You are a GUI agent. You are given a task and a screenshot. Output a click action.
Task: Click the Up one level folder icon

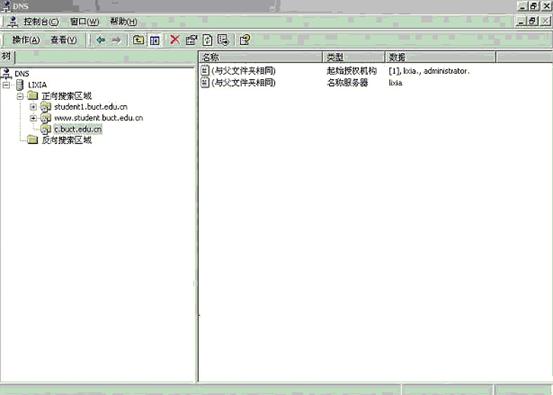(x=138, y=40)
